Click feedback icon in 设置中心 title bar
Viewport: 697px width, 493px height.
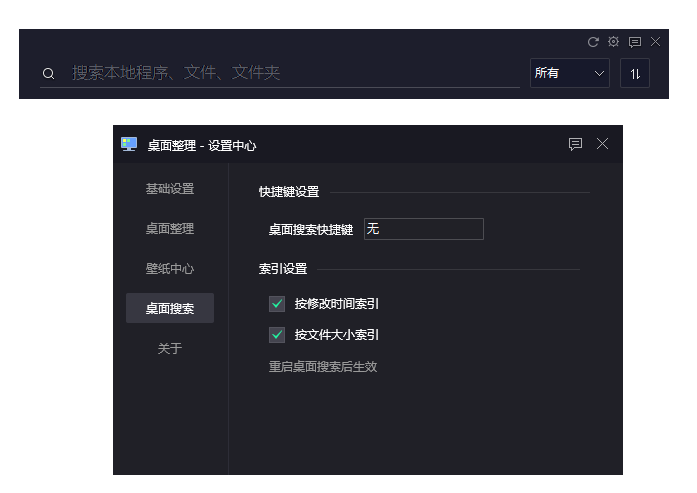[x=575, y=144]
